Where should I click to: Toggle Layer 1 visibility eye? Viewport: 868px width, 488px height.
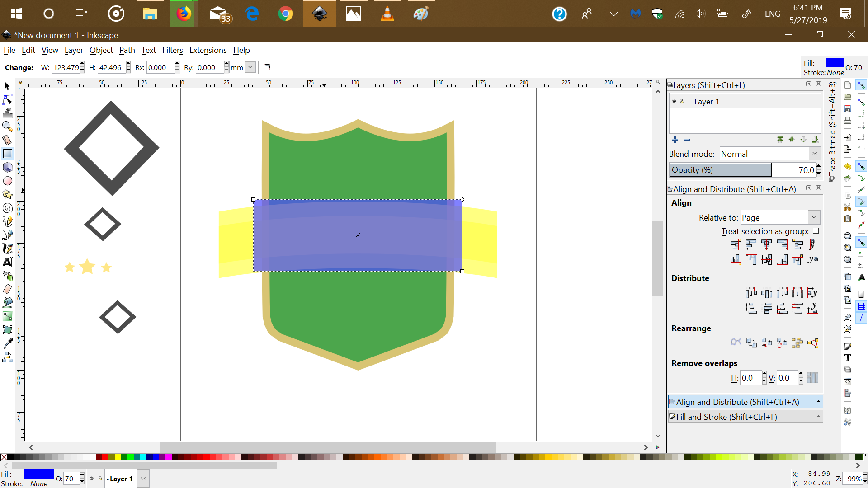[674, 101]
